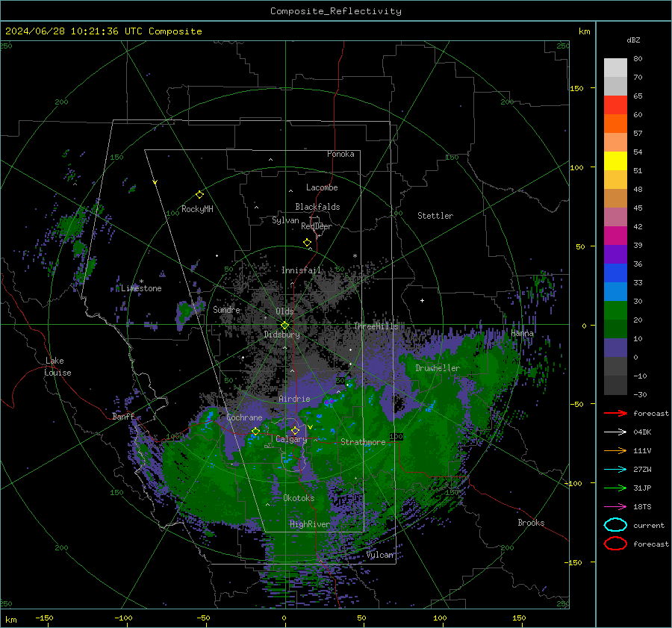
Task: Click the Brooks label
Action: point(531,523)
